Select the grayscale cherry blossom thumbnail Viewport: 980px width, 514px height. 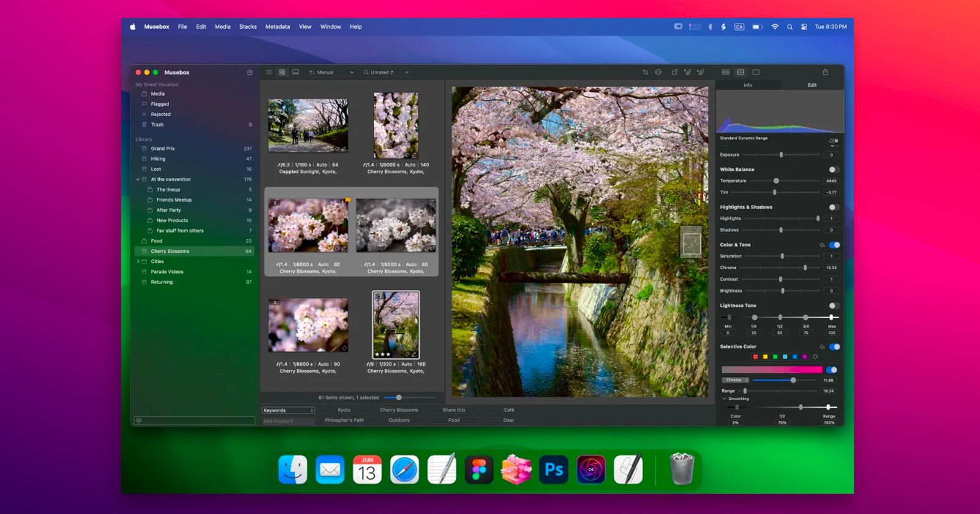tap(396, 225)
